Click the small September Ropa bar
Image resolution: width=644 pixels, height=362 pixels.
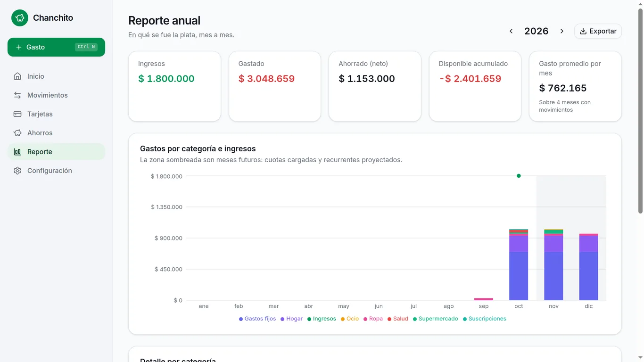click(484, 299)
